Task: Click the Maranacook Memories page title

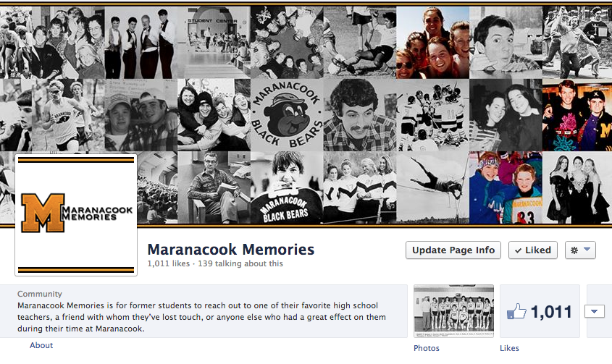Action: [230, 249]
